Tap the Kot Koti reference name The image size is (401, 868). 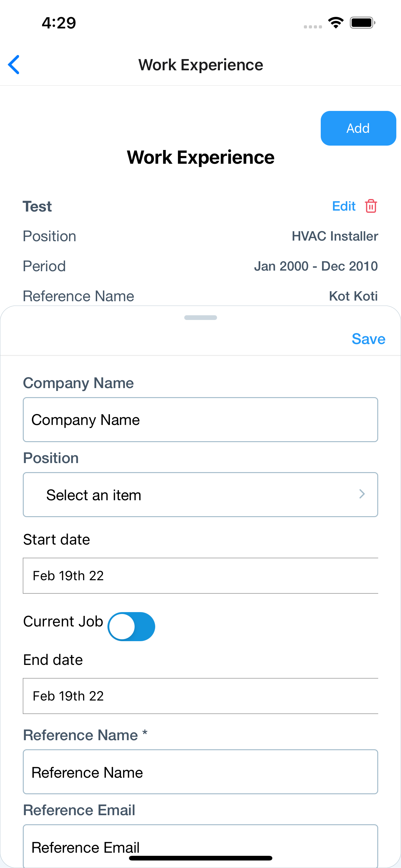[353, 296]
